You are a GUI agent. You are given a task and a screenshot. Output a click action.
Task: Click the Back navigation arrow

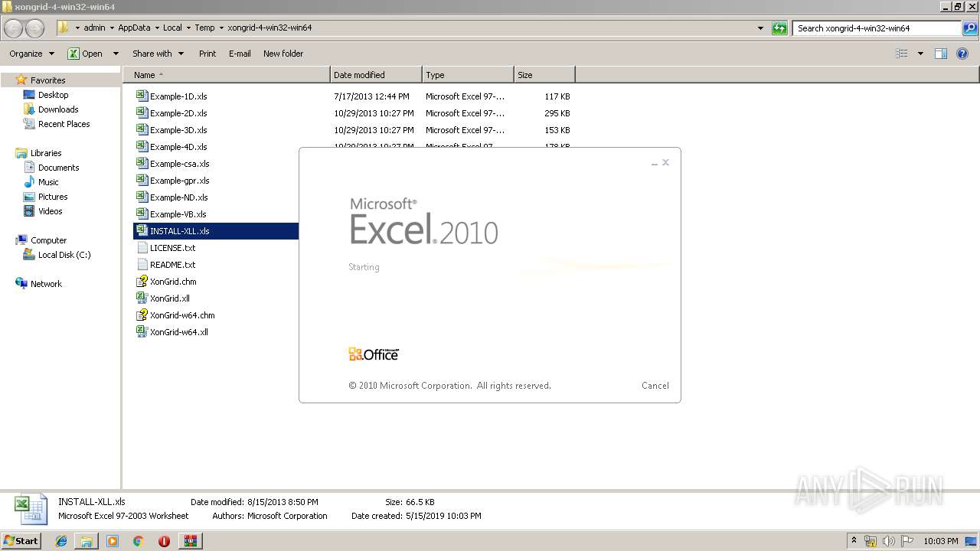click(x=14, y=28)
